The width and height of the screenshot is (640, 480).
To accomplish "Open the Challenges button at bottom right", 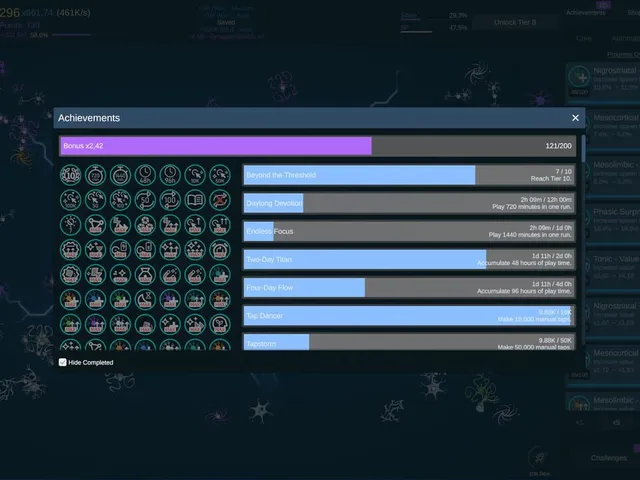I will pos(609,458).
